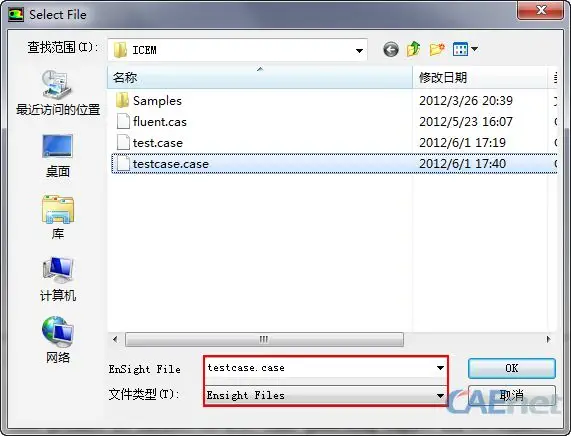
Task: Click the Select File title bar app icon
Action: (x=16, y=15)
